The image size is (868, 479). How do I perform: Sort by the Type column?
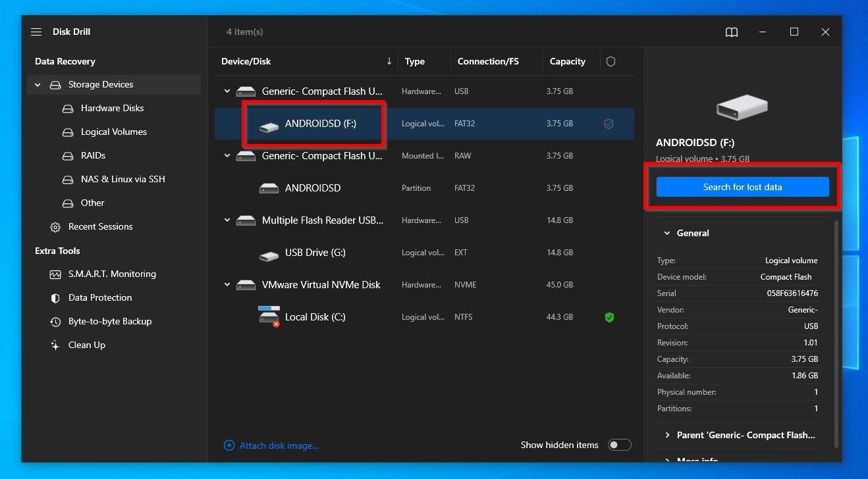coord(415,61)
